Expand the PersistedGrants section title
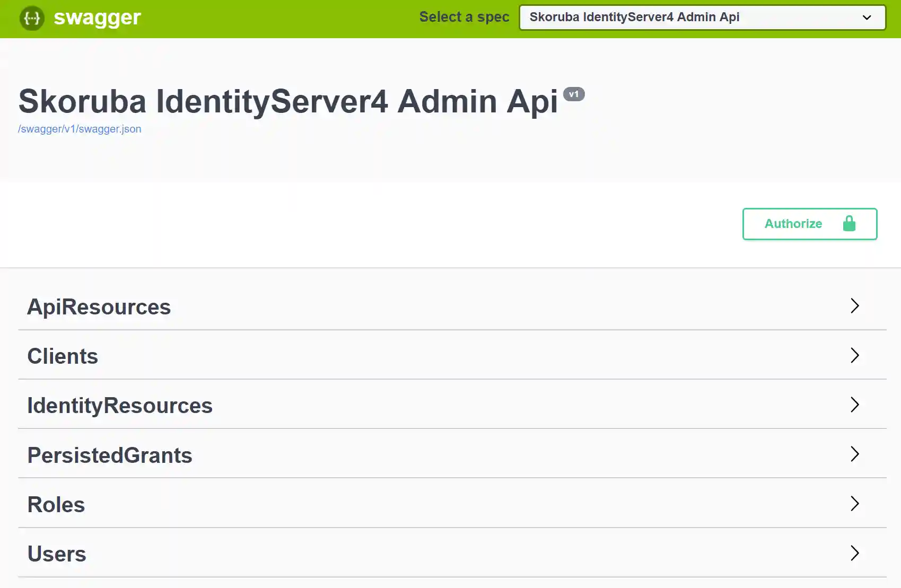The width and height of the screenshot is (901, 588). click(x=110, y=455)
